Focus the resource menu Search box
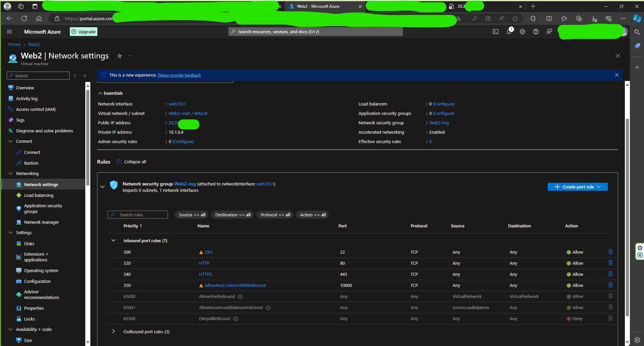This screenshot has width=644, height=346. (38, 76)
